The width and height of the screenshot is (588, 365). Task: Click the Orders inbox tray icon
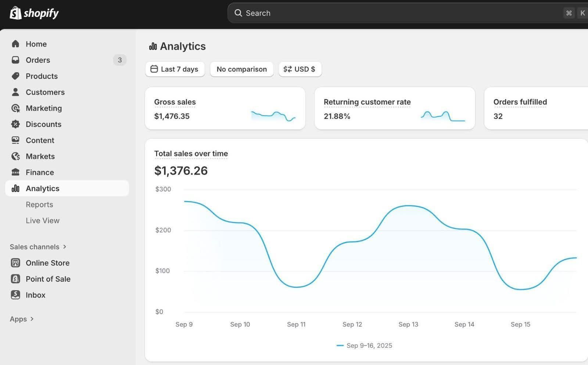(15, 60)
